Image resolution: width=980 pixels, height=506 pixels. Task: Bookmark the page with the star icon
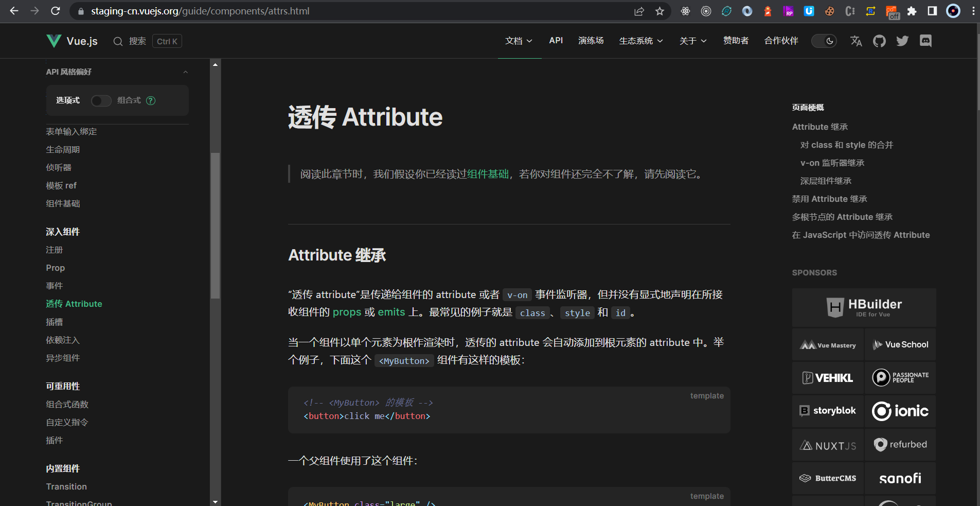[660, 11]
